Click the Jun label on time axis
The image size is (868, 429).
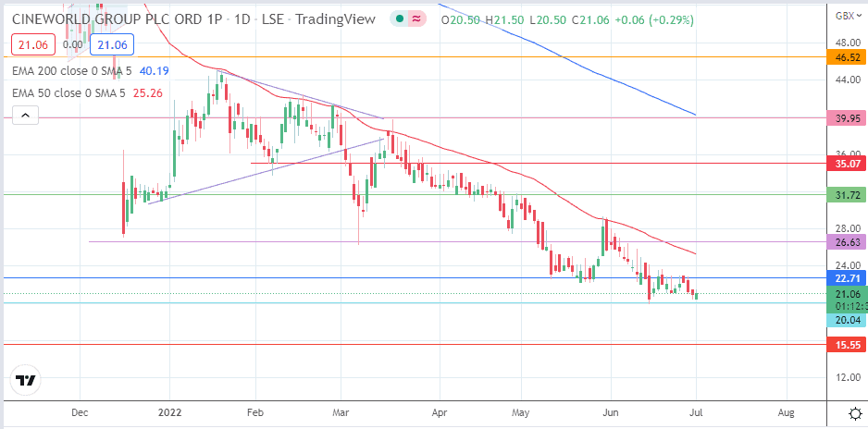click(611, 412)
